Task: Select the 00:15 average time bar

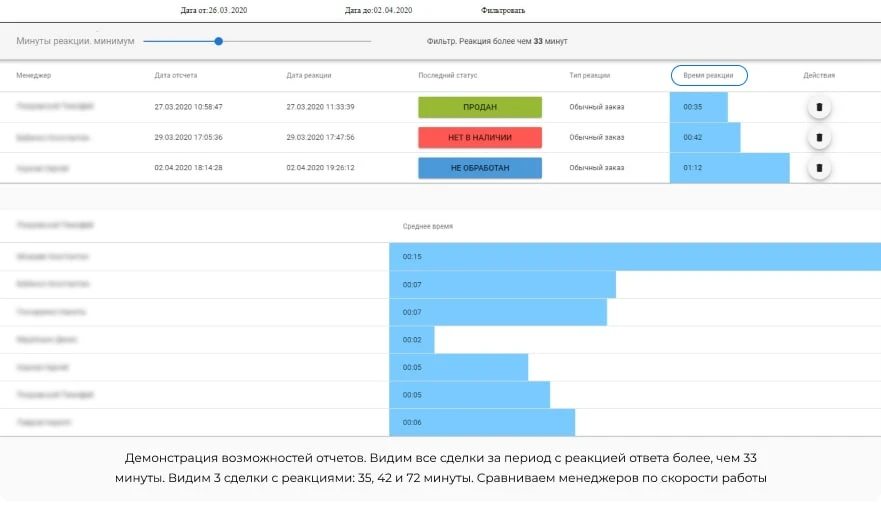Action: [635, 257]
